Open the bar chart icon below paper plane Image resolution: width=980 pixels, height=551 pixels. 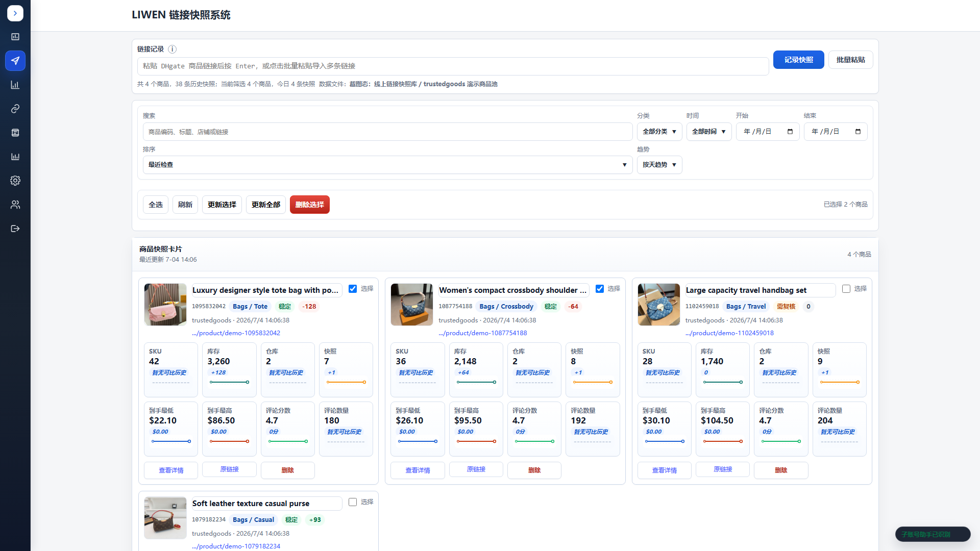coord(15,85)
